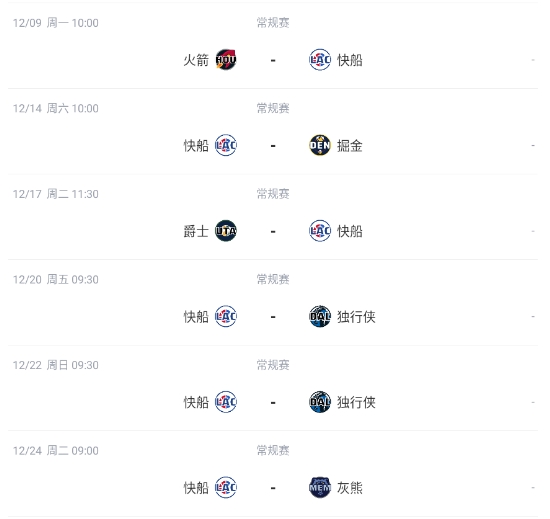Open the 12/09 周一 10:00 game date

pyautogui.click(x=56, y=23)
